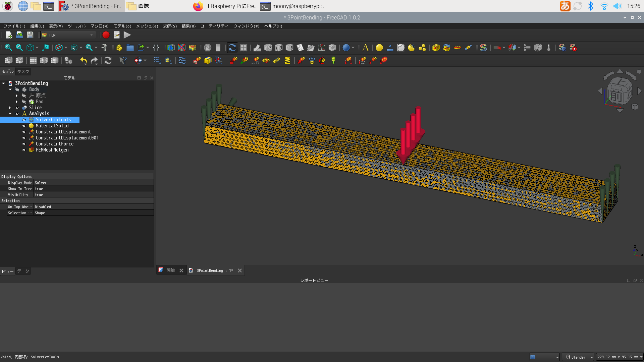Collapse the Analysis tree node

(10, 114)
